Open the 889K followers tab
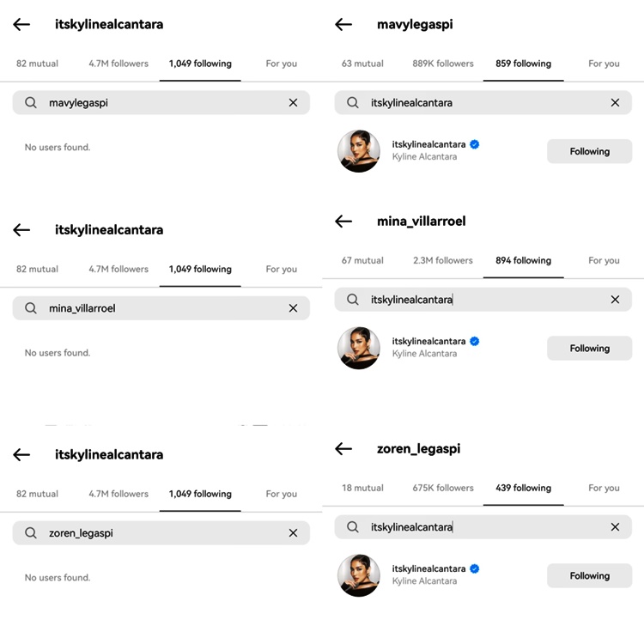Screen dimensions: 644x644 443,64
